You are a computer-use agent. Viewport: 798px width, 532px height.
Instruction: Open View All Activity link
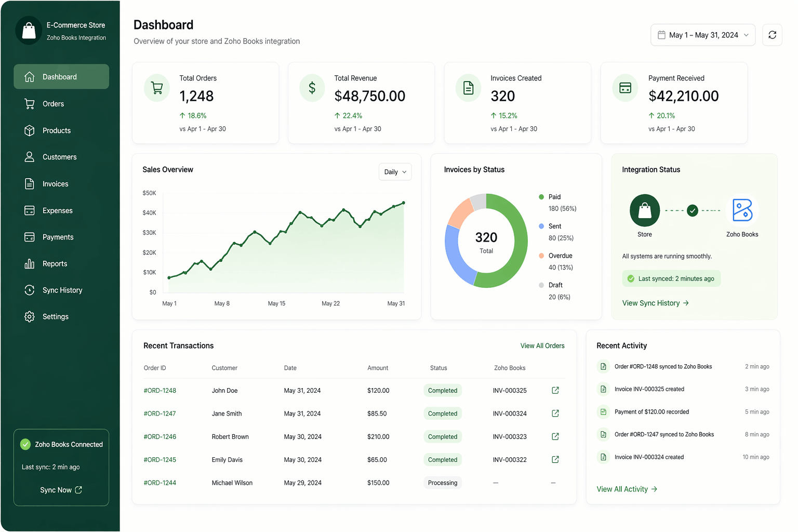(x=627, y=489)
